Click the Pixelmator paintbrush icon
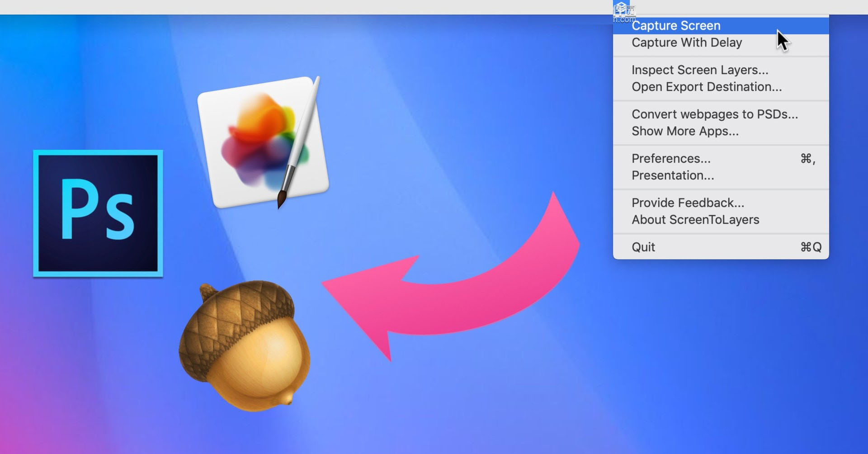Screen dimensions: 868x454 click(264, 142)
